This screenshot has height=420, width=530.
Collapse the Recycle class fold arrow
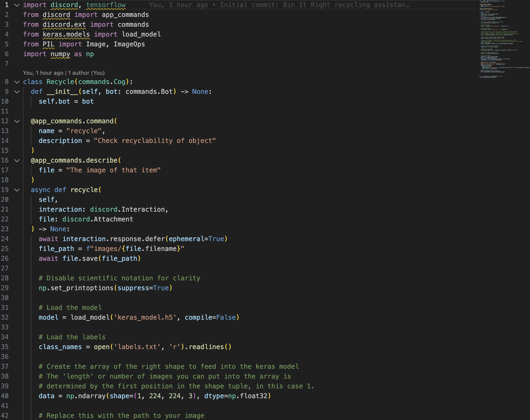pos(17,82)
